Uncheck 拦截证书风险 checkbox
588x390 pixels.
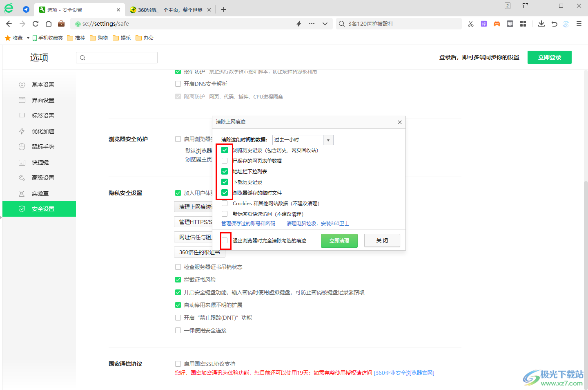coord(178,280)
